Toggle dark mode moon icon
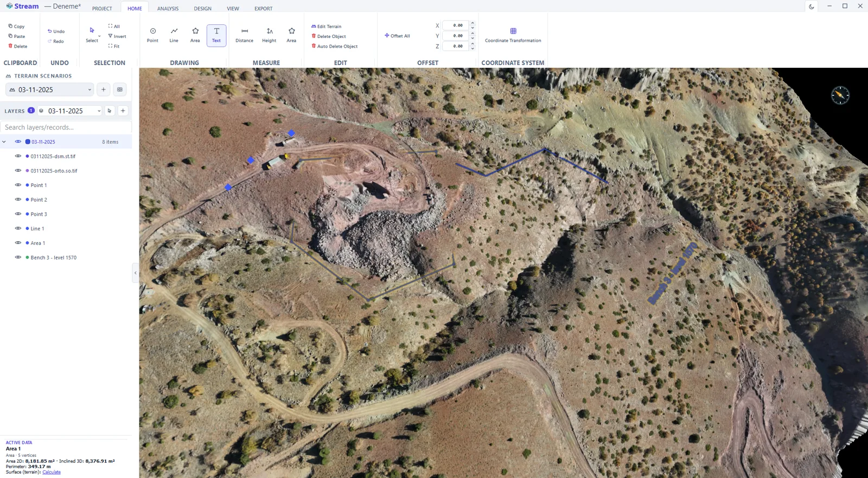The image size is (868, 478). point(812,7)
